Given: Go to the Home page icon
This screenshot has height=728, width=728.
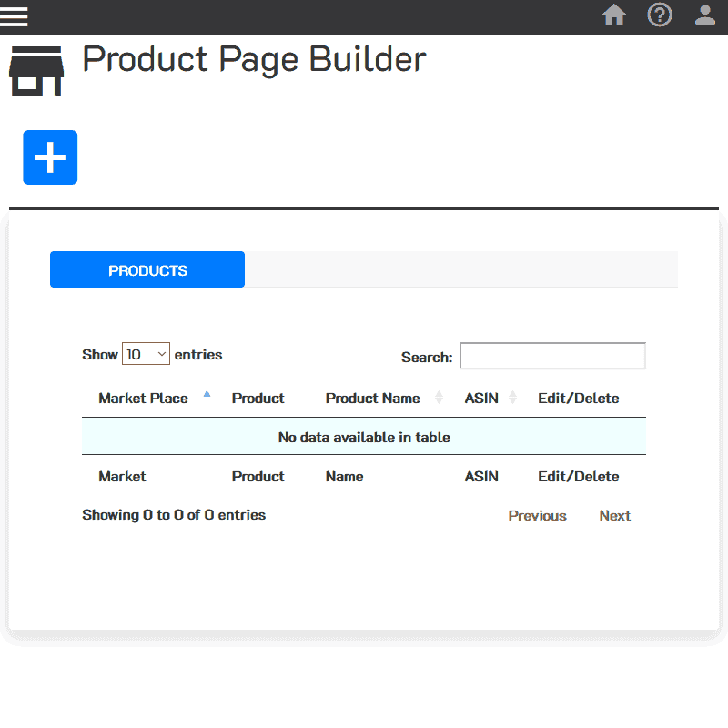Looking at the screenshot, I should [x=614, y=15].
